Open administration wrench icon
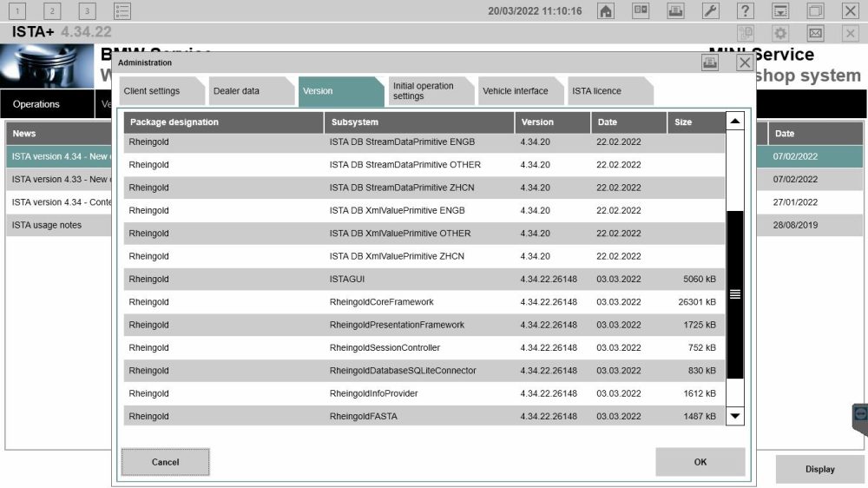 710,10
